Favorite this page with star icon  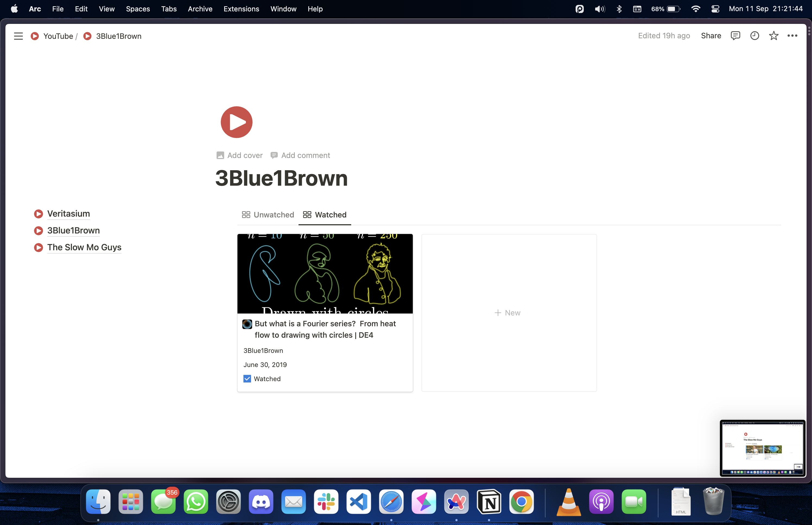(x=773, y=36)
